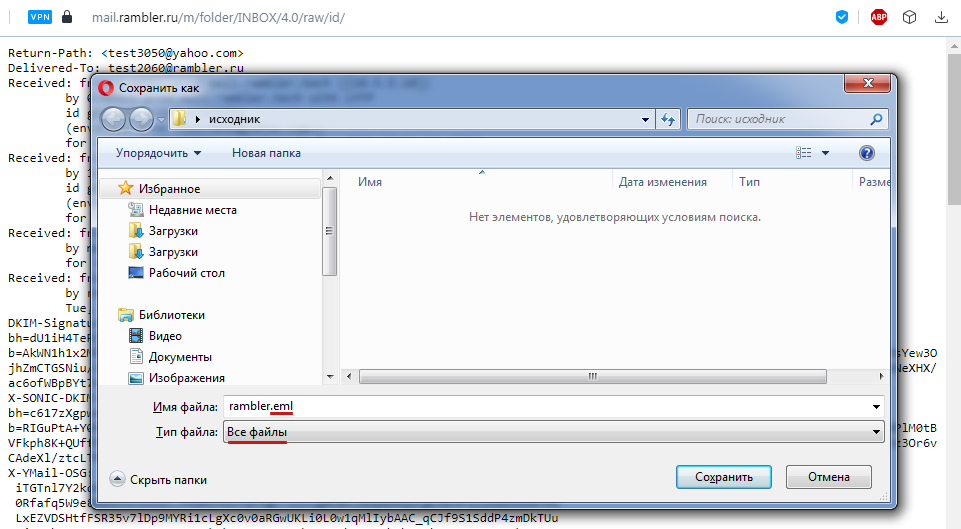Select 'Недавние места' in the sidebar
961x529 pixels.
192,210
